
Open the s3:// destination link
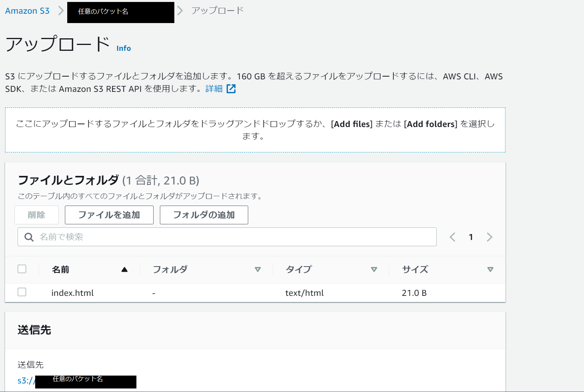[x=77, y=381]
